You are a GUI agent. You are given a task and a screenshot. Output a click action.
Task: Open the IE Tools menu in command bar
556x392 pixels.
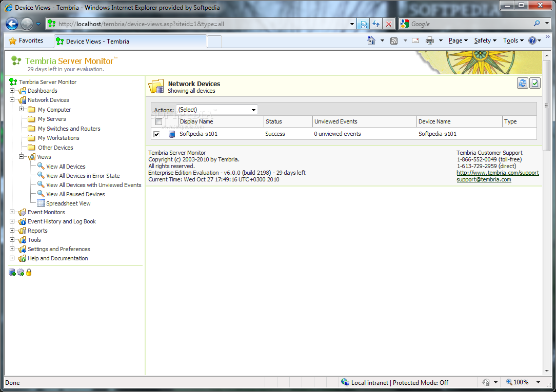point(513,40)
